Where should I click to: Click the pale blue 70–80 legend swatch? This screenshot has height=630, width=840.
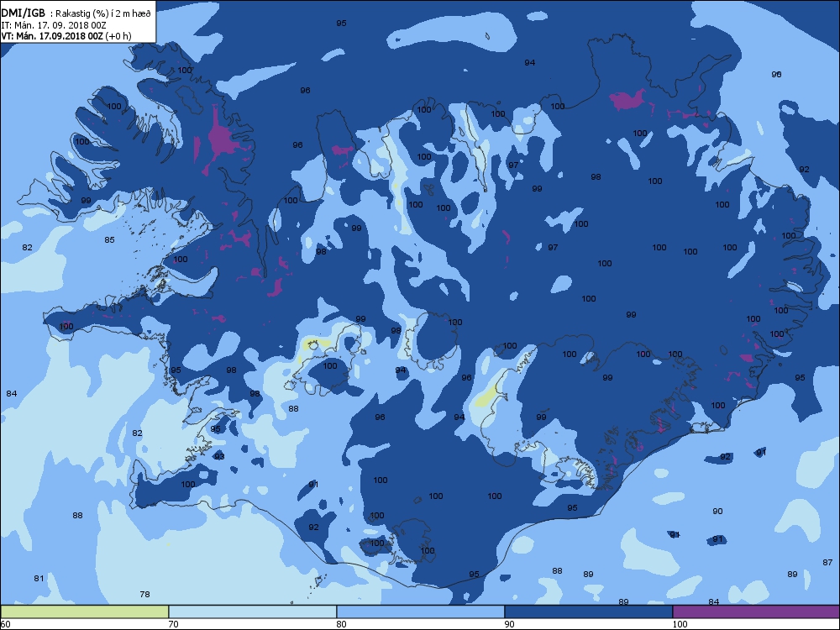[x=252, y=612]
